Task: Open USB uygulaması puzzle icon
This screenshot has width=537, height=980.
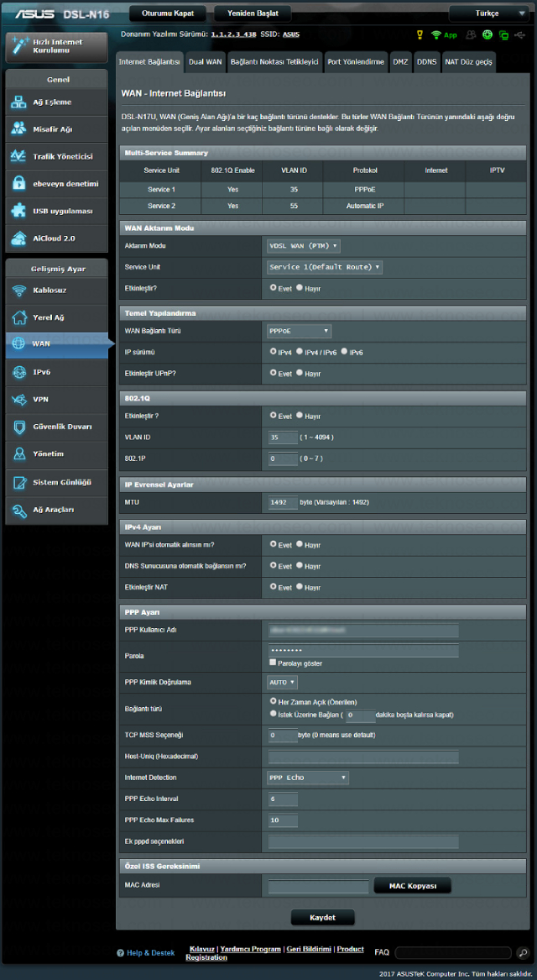Action: (18, 212)
